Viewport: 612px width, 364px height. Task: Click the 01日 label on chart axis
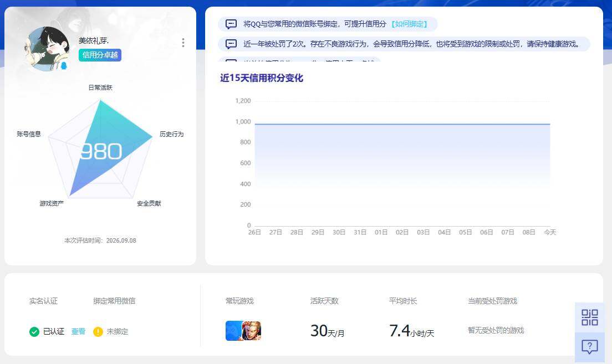(381, 232)
